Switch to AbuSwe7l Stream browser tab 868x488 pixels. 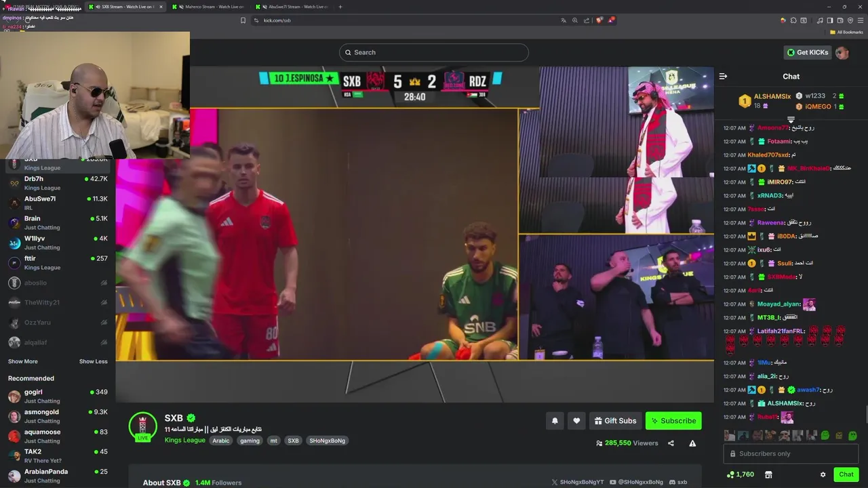coord(293,7)
